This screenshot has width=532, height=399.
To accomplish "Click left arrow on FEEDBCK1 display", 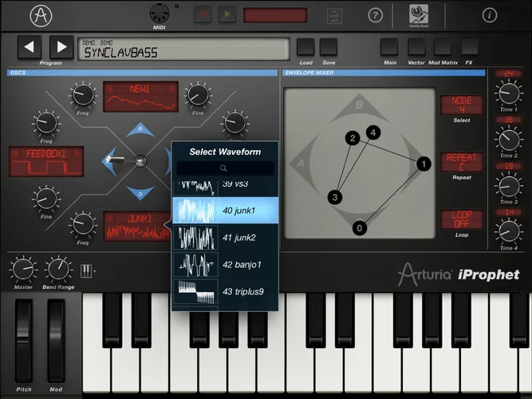I will (16, 154).
